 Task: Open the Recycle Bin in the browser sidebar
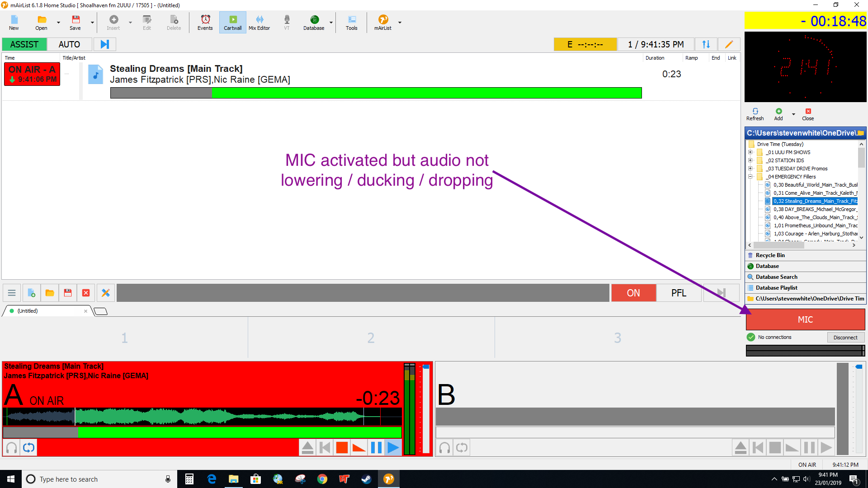770,255
